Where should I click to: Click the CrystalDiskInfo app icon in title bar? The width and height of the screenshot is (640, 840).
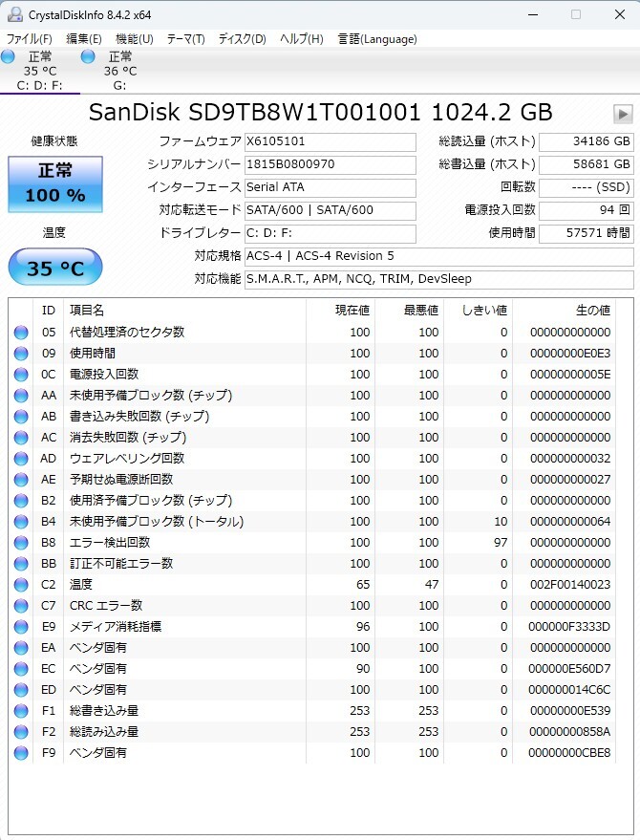point(14,14)
